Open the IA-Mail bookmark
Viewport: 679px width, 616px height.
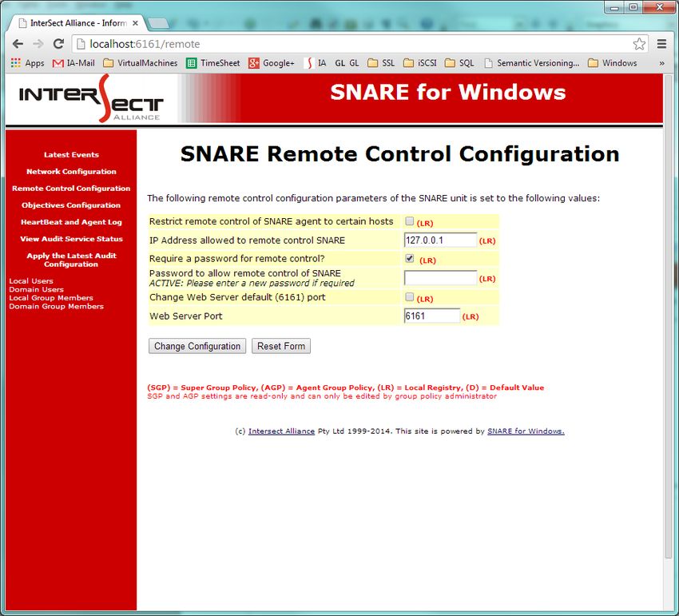click(x=73, y=63)
